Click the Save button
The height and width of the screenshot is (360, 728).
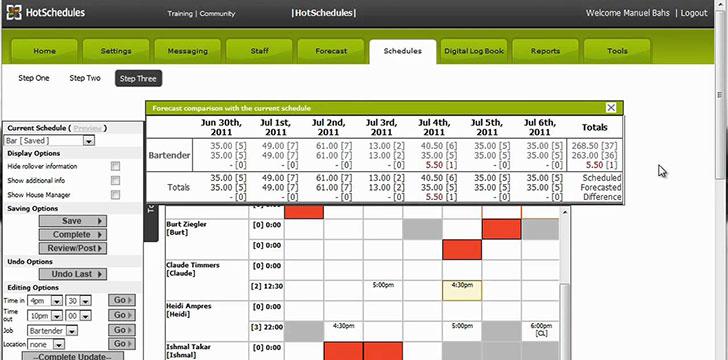pyautogui.click(x=72, y=221)
